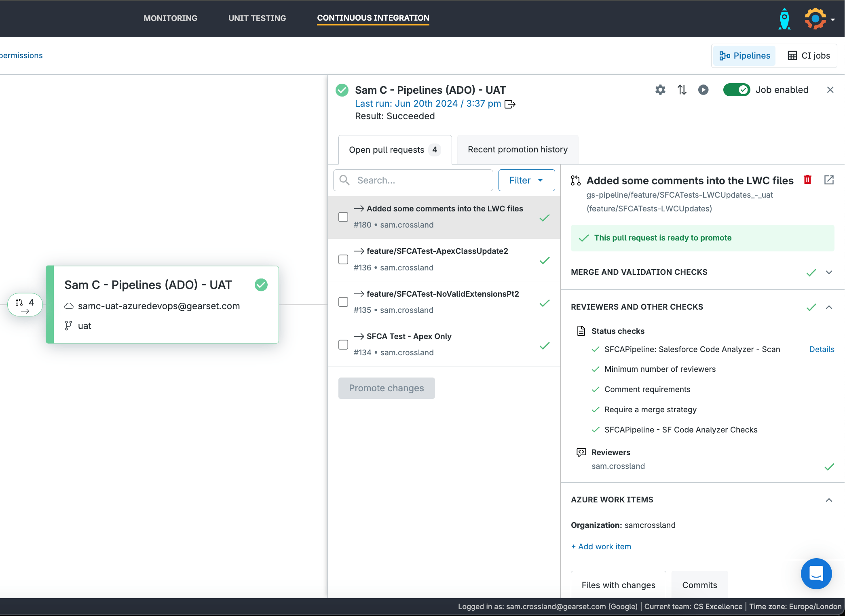The width and height of the screenshot is (845, 616).
Task: Delete the pull request with red trash icon
Action: tap(808, 180)
